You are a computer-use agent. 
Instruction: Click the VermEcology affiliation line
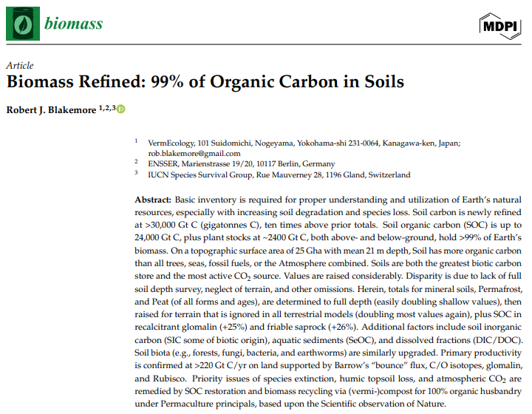coord(304,143)
